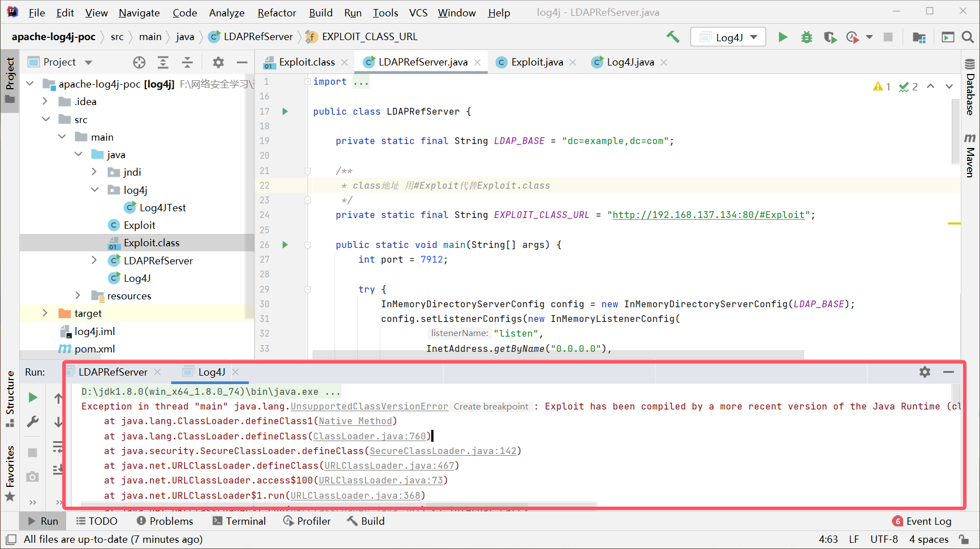Toggle tool window bars icon bottom-left
980x549 pixels.
point(11,539)
